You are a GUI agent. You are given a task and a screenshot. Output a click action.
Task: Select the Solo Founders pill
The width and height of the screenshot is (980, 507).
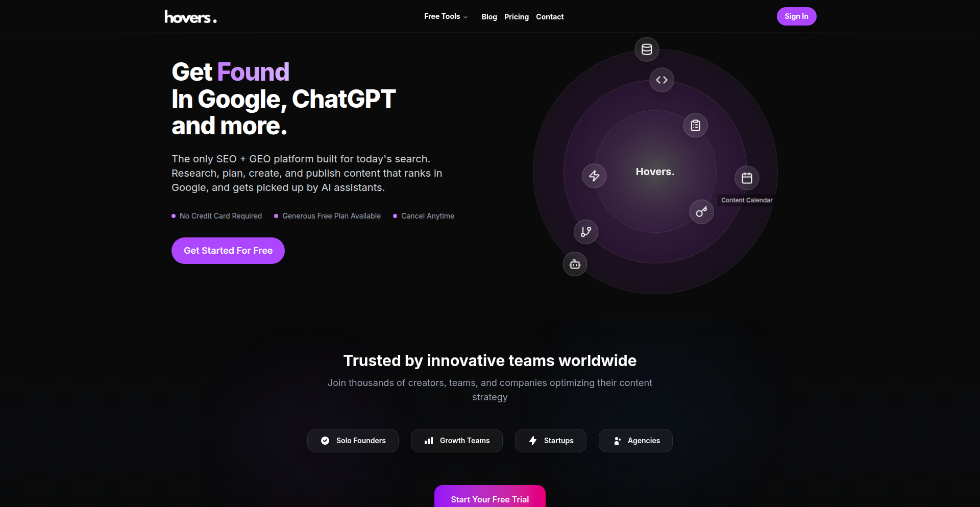(353, 441)
